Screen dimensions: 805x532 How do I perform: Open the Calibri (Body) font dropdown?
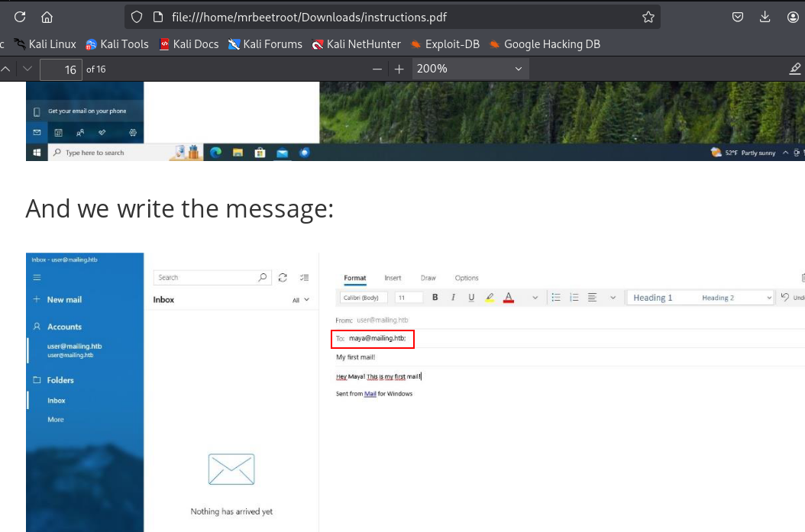(364, 298)
